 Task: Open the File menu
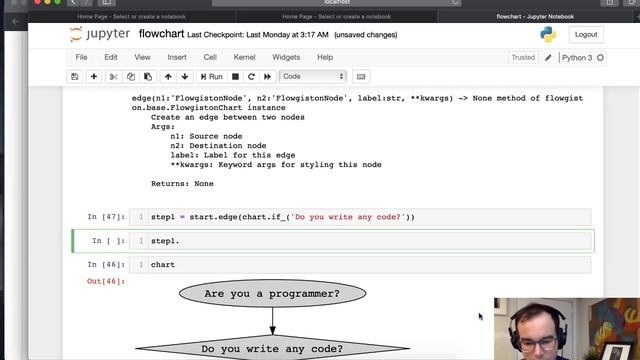[x=81, y=57]
